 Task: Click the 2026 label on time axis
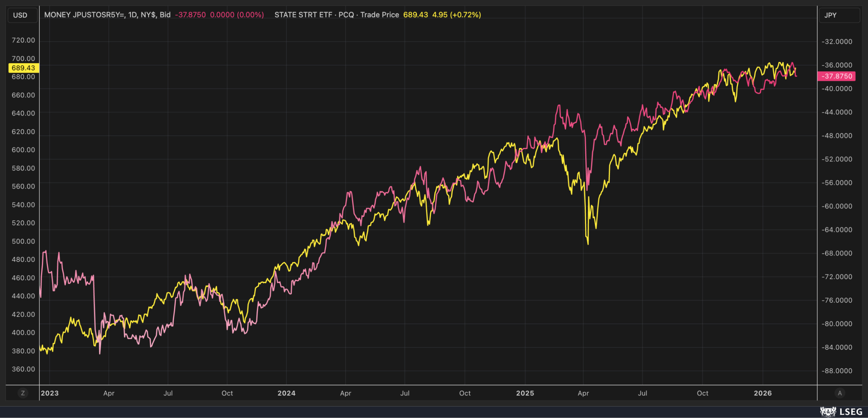point(763,393)
